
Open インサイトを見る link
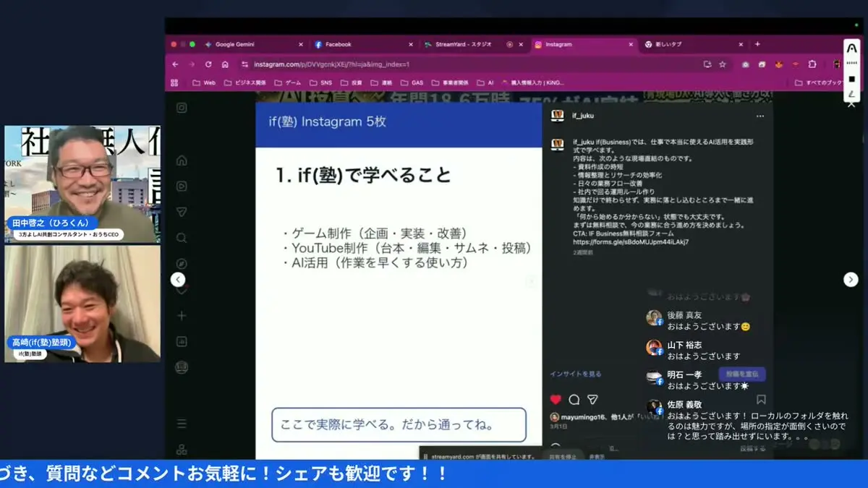[576, 373]
